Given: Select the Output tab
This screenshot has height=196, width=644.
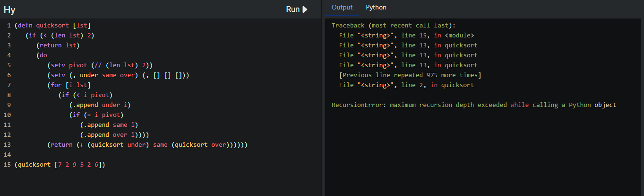Looking at the screenshot, I should [x=342, y=8].
